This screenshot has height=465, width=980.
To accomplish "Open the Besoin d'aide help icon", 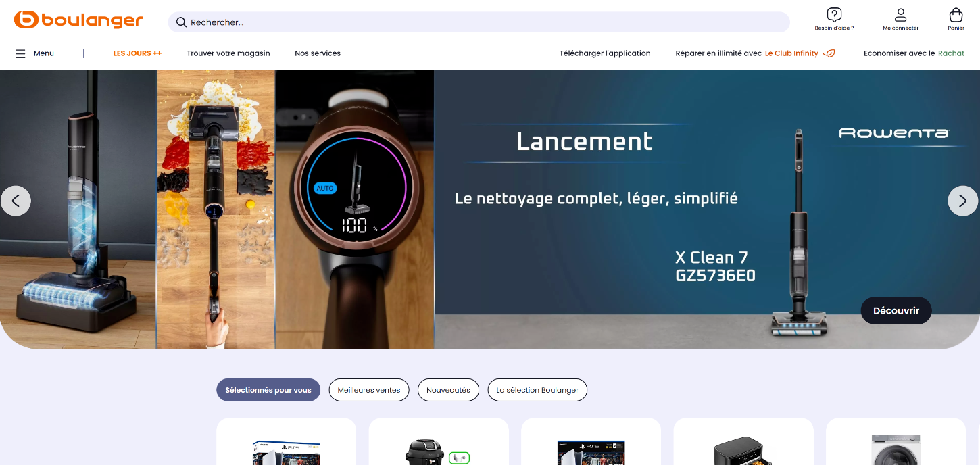I will (x=834, y=16).
